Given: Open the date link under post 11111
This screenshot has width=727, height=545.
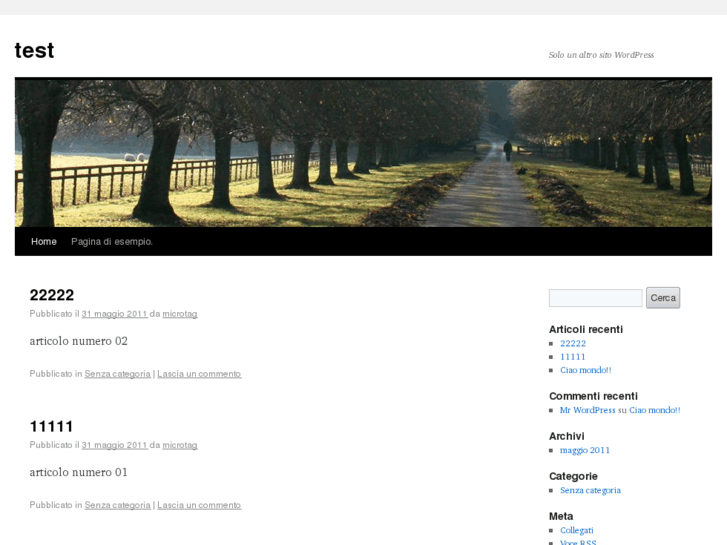Looking at the screenshot, I should coord(115,445).
